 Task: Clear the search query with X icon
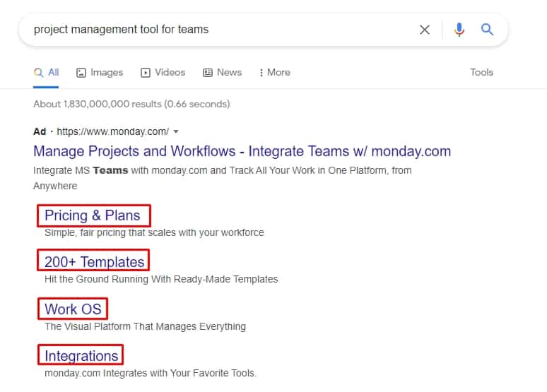pyautogui.click(x=425, y=30)
